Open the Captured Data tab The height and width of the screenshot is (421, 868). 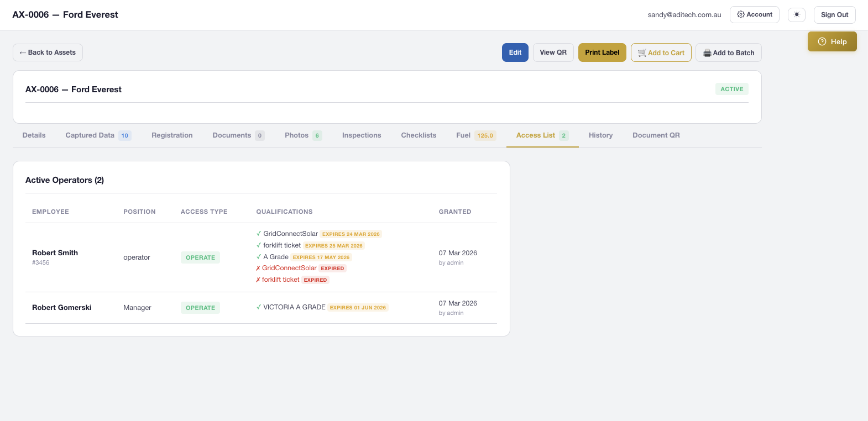click(98, 135)
